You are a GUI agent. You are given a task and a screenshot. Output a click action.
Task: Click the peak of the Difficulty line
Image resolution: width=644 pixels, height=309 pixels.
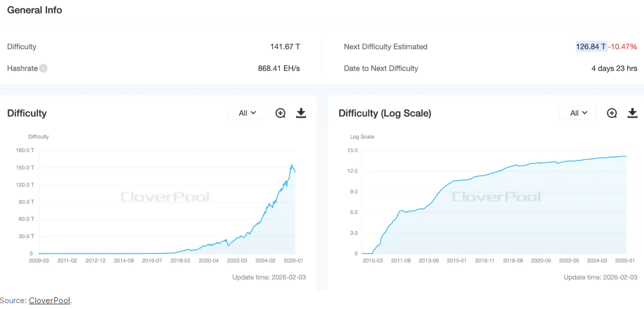(292, 165)
